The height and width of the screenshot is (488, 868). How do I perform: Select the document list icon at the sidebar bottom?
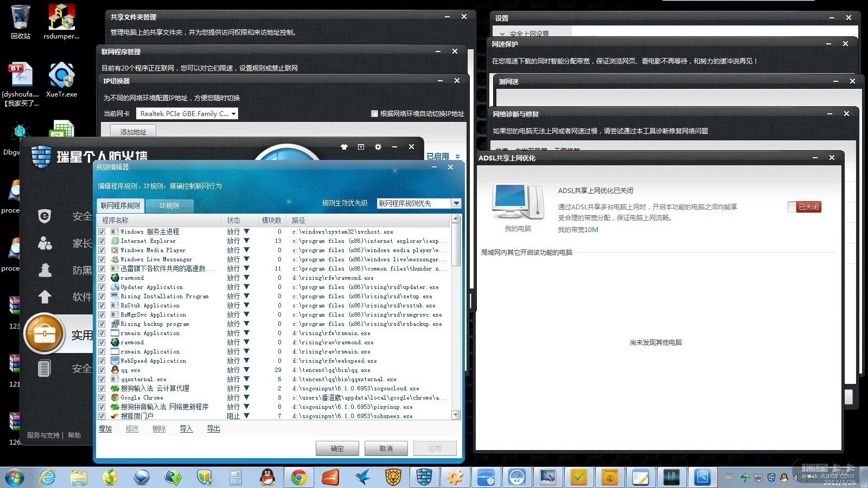tap(44, 368)
